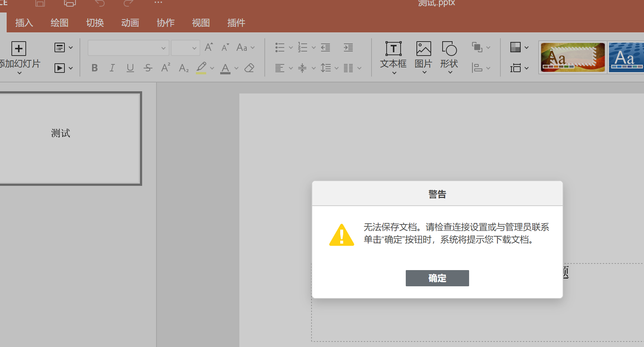Open the 插入 tab
644x347 pixels.
tap(24, 23)
